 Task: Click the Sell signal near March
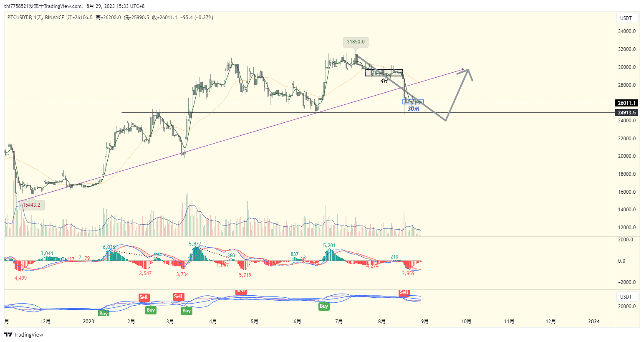(x=178, y=296)
